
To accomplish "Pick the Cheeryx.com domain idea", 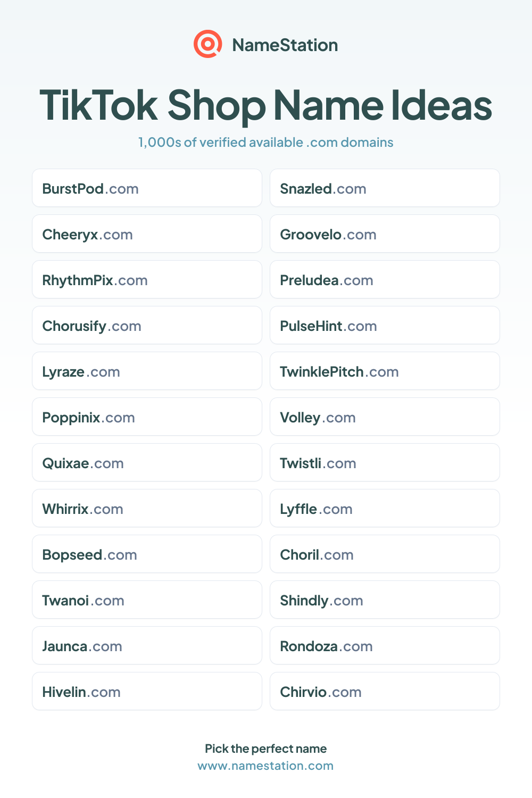I will click(147, 234).
